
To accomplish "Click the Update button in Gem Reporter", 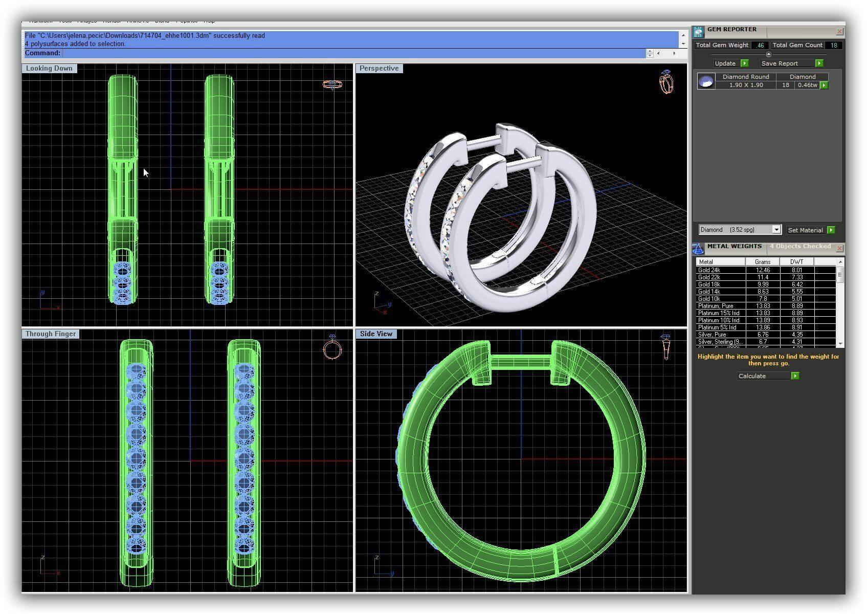I will [x=731, y=63].
